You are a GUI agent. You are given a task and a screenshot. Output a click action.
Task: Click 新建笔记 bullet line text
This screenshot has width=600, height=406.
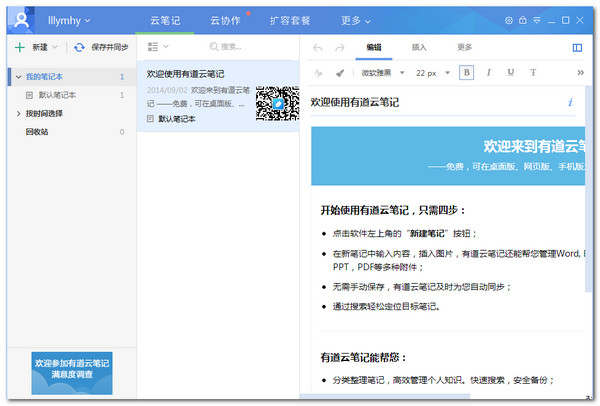[404, 234]
